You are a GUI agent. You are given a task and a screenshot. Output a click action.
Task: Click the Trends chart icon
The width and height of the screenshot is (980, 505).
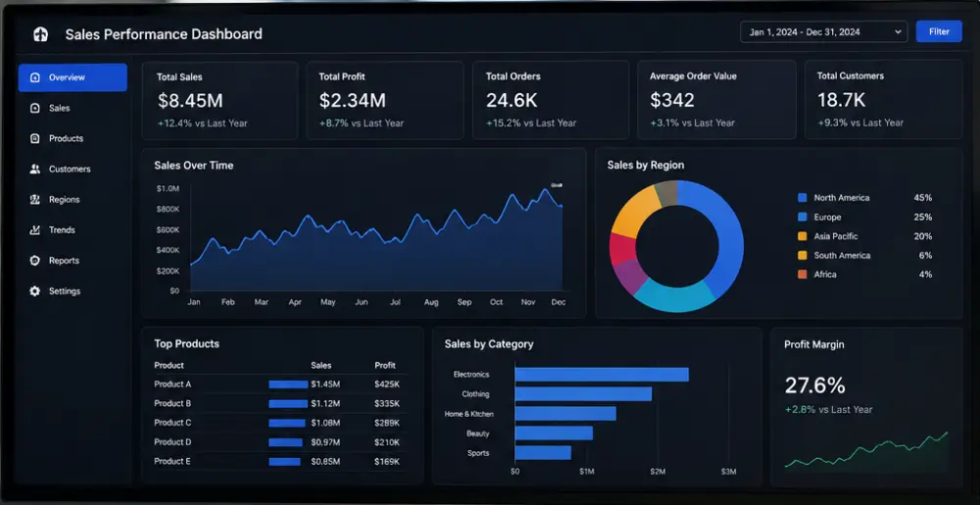tap(35, 230)
